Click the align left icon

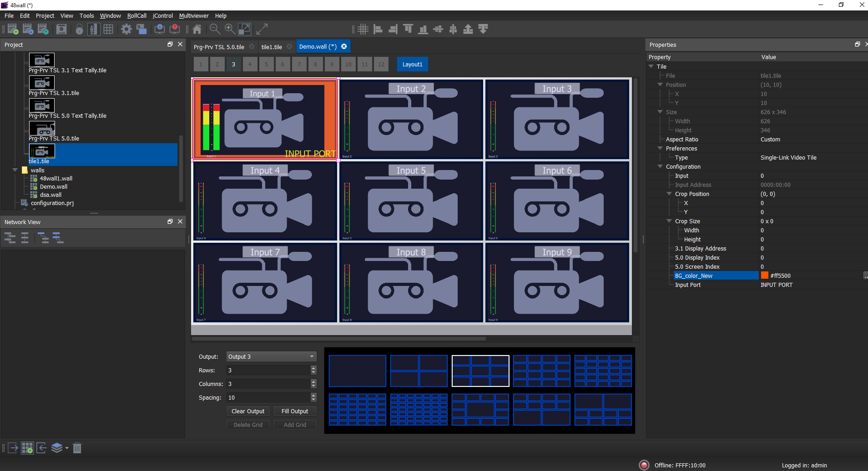(378, 29)
